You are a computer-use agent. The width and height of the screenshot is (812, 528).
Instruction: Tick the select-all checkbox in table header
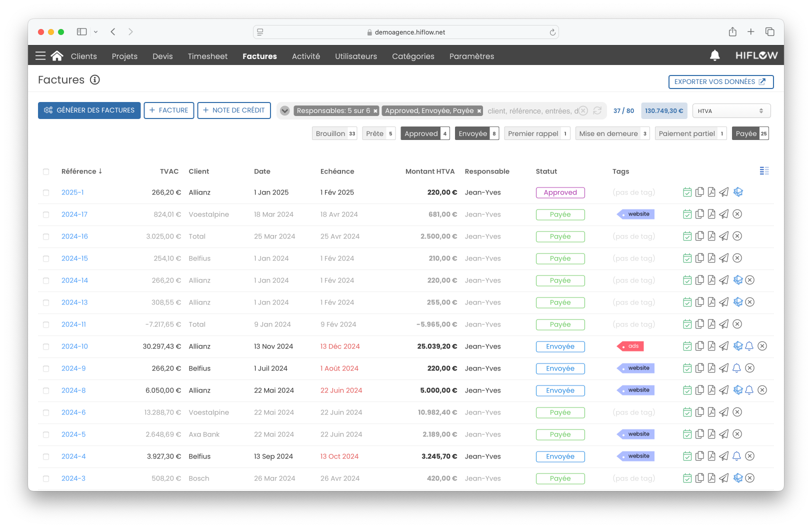[46, 171]
